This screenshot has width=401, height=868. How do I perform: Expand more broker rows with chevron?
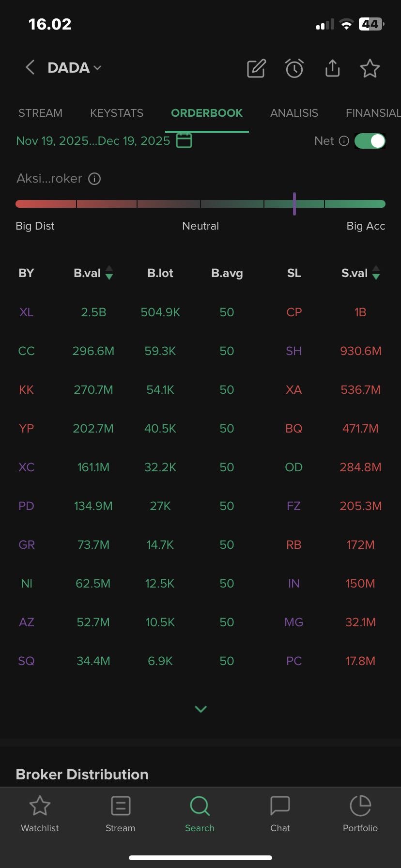[x=200, y=709]
